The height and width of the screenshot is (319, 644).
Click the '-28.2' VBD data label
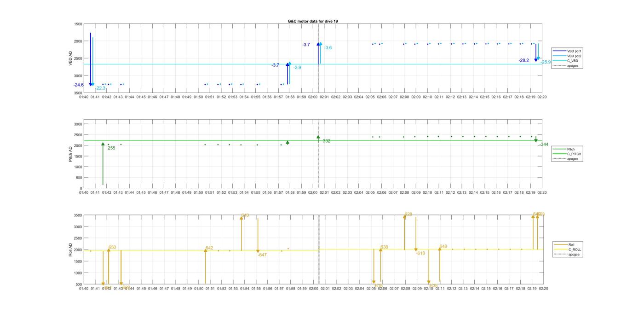tap(523, 60)
